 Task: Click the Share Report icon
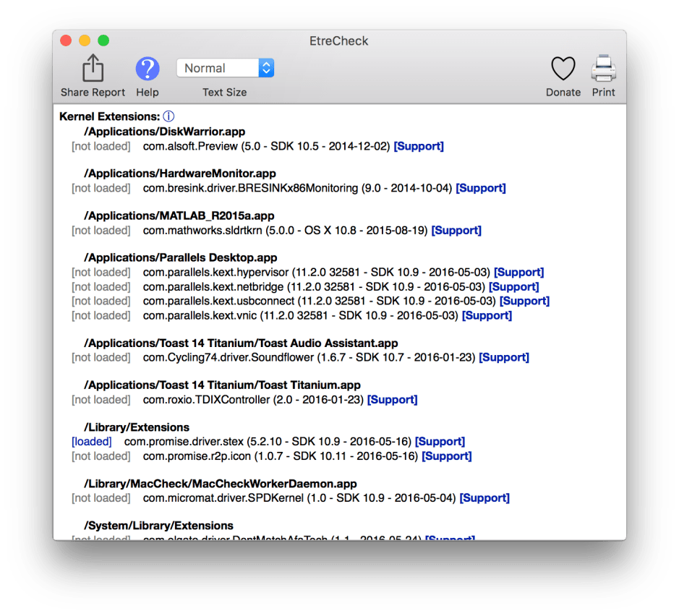coord(92,69)
